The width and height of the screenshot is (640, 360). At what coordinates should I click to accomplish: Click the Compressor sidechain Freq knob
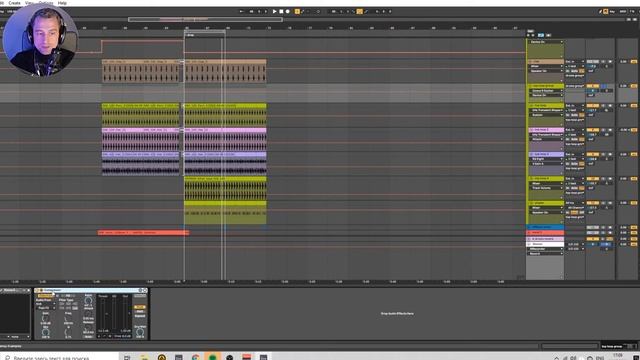68,318
